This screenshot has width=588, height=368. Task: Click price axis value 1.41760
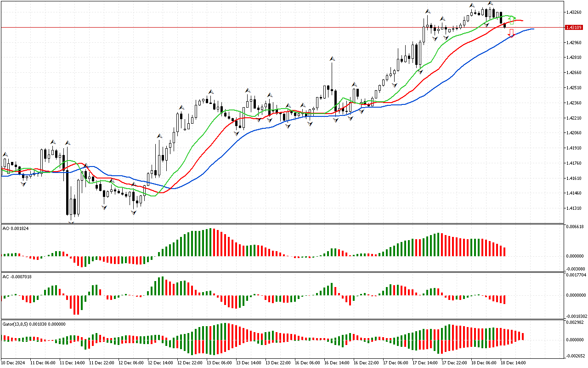point(574,163)
